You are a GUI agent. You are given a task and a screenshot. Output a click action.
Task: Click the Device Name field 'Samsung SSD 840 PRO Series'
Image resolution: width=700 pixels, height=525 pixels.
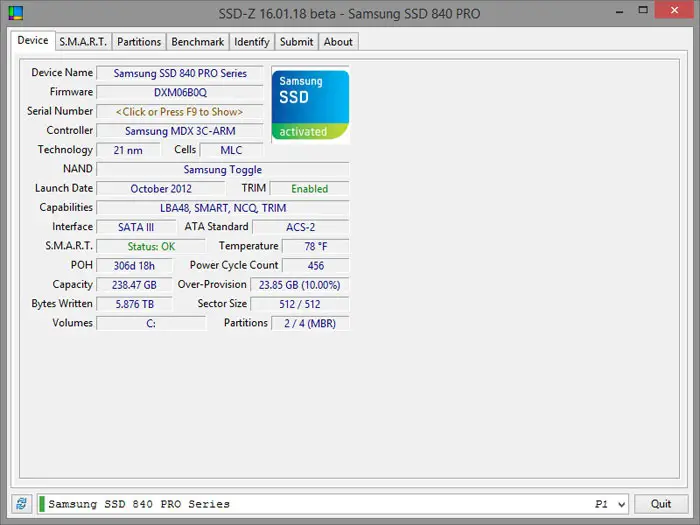point(179,73)
